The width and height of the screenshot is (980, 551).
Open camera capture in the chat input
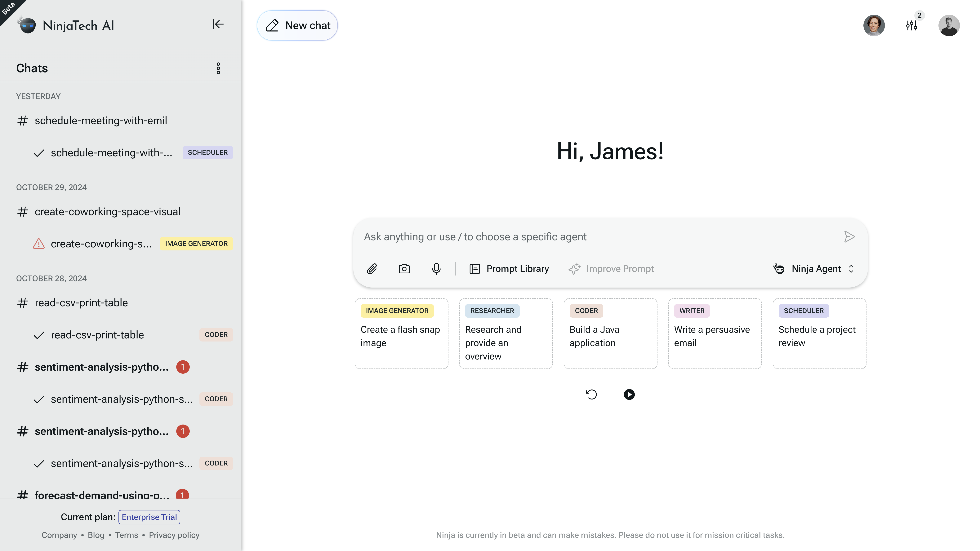404,268
